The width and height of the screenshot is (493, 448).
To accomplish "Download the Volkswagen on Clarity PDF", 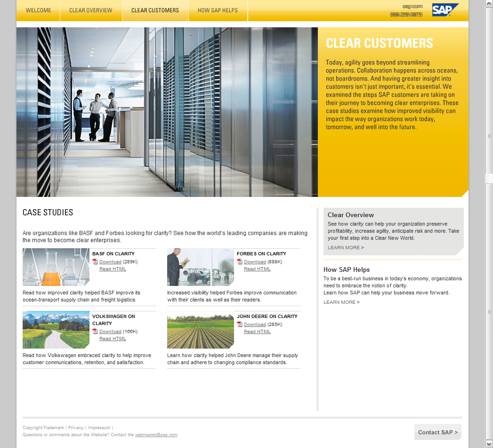I will tap(110, 332).
